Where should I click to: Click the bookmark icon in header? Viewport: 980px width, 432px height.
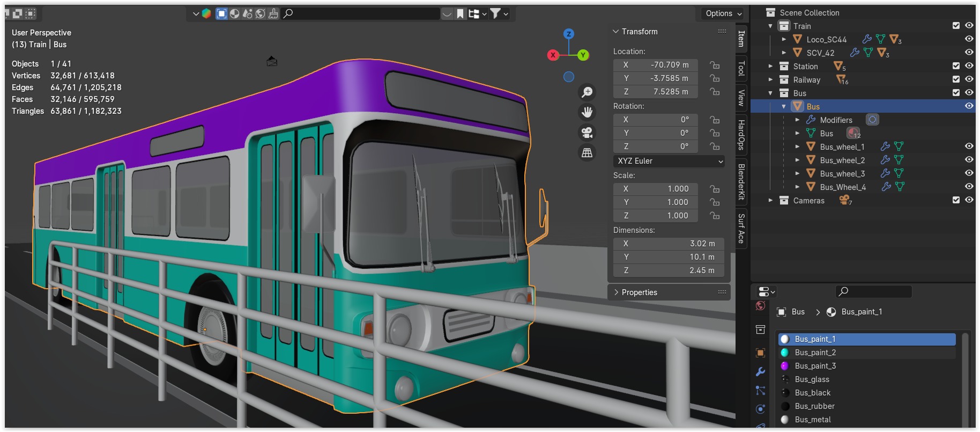tap(461, 13)
